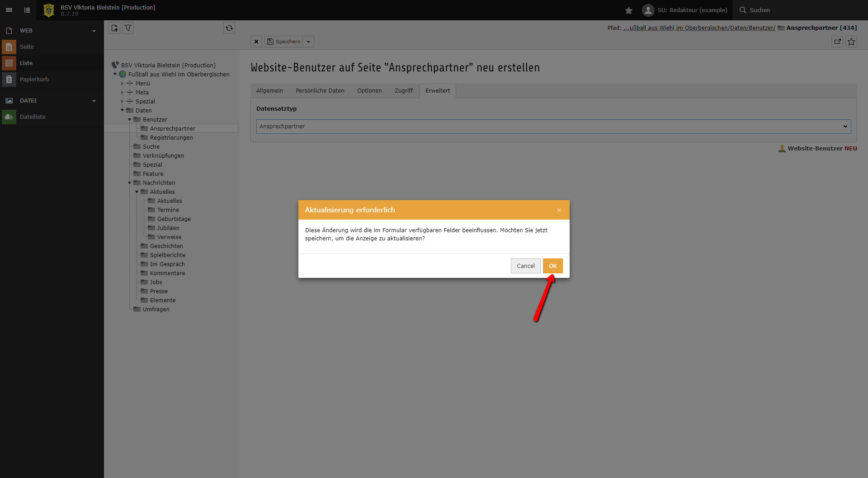Open the Dateiliste module

[x=33, y=117]
